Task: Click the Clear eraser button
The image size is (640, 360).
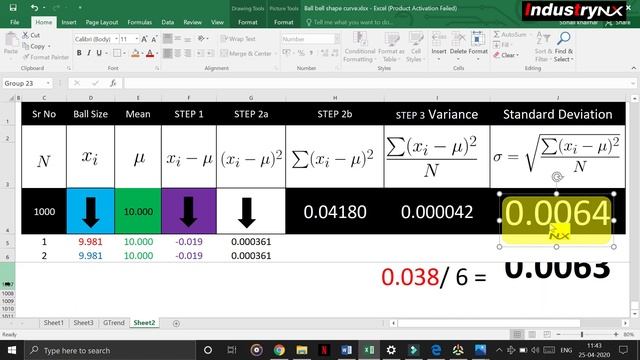Action: [506, 55]
